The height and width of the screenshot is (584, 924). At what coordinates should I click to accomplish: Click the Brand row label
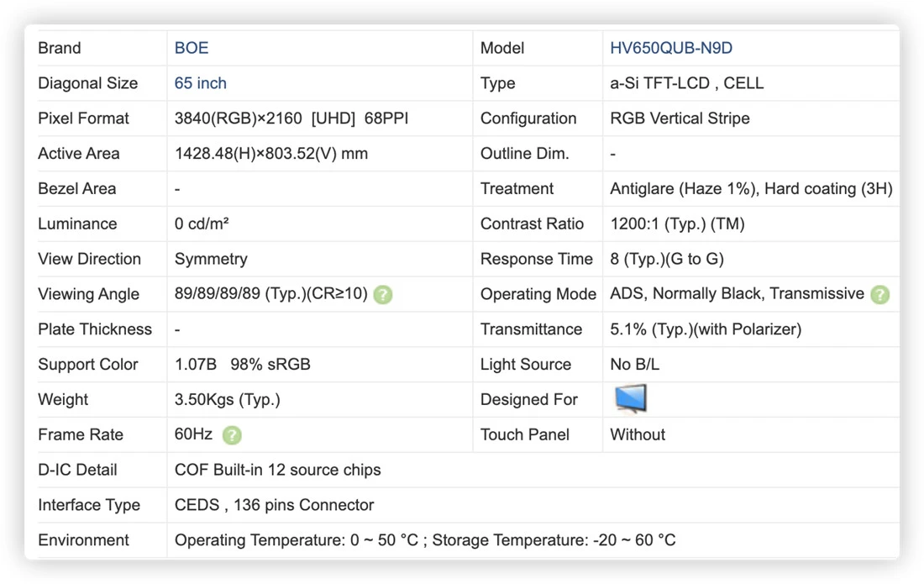coord(60,48)
